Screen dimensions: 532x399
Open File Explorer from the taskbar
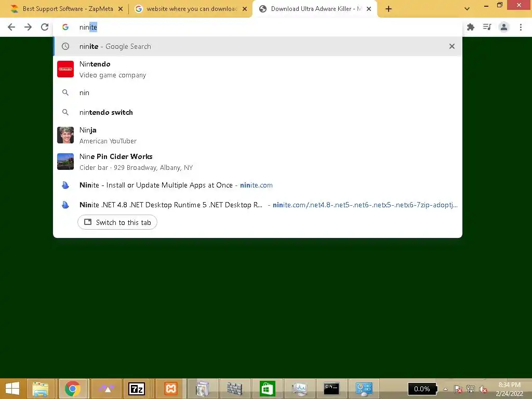coord(41,389)
